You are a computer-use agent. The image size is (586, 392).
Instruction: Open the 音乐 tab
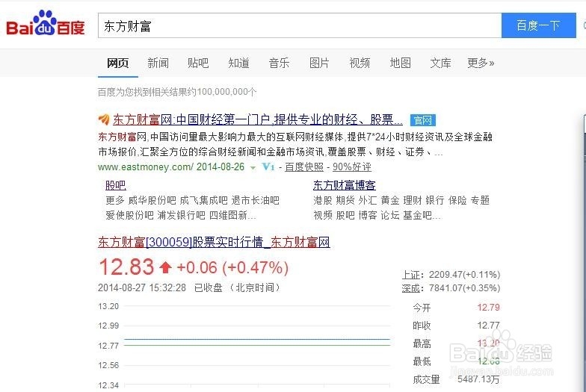279,63
